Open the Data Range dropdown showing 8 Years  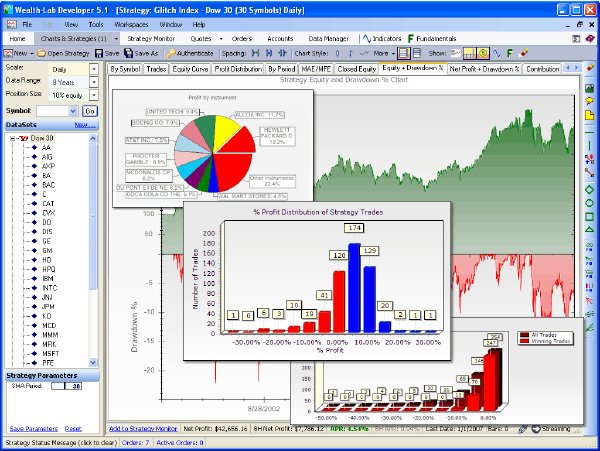click(94, 82)
